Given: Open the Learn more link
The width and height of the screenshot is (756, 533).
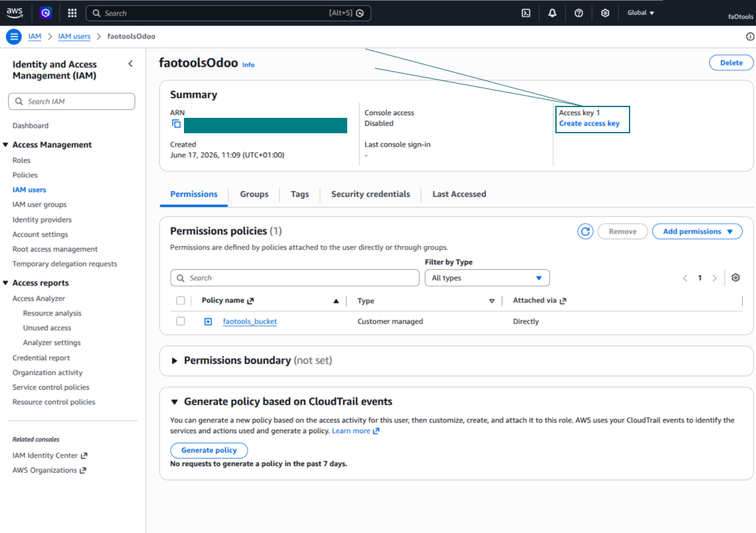Looking at the screenshot, I should point(351,431).
